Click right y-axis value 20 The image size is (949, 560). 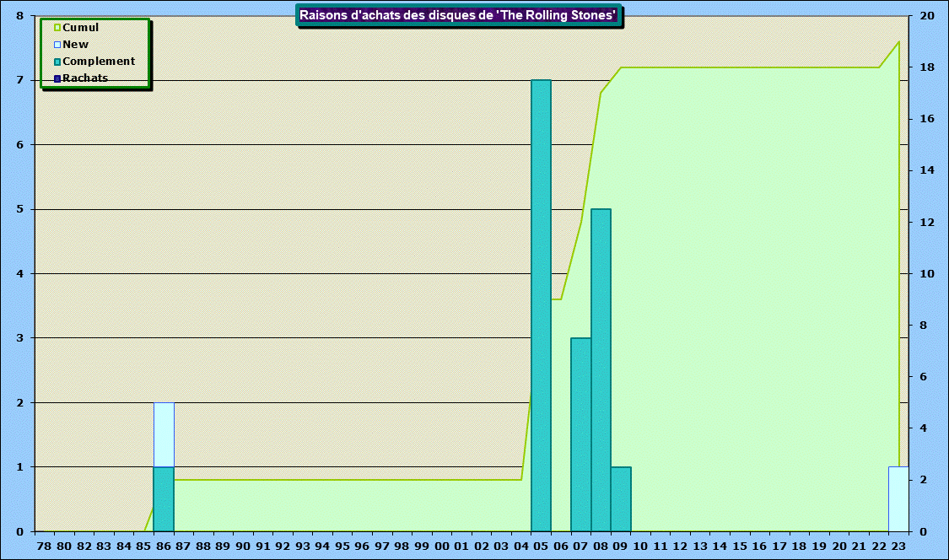pos(926,16)
